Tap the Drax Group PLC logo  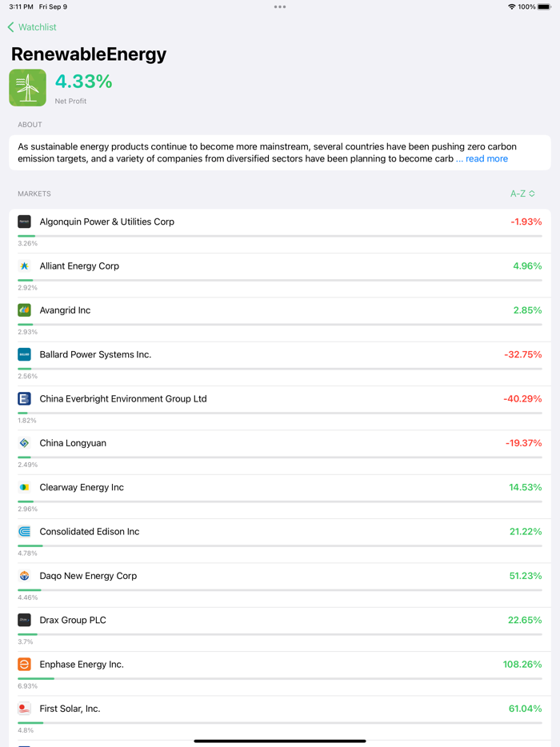(24, 620)
